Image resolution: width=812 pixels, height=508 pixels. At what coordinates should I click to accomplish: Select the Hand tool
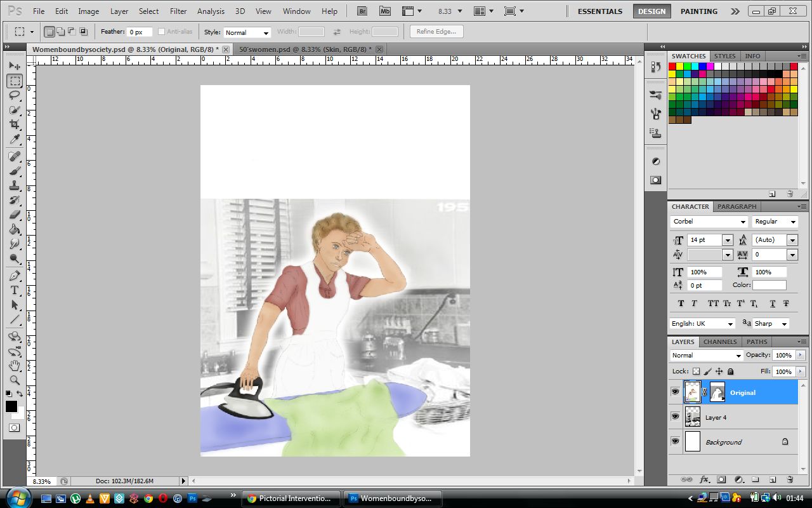click(x=15, y=366)
